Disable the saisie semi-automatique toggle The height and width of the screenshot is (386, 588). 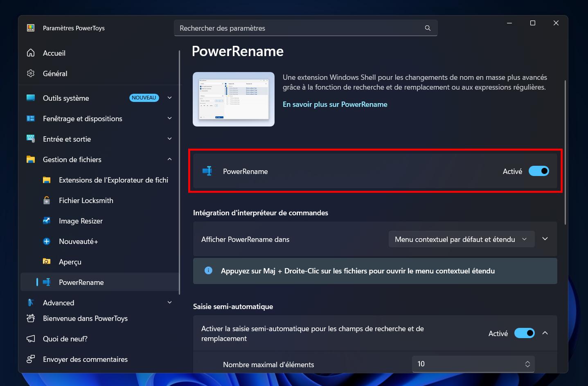[x=524, y=333]
